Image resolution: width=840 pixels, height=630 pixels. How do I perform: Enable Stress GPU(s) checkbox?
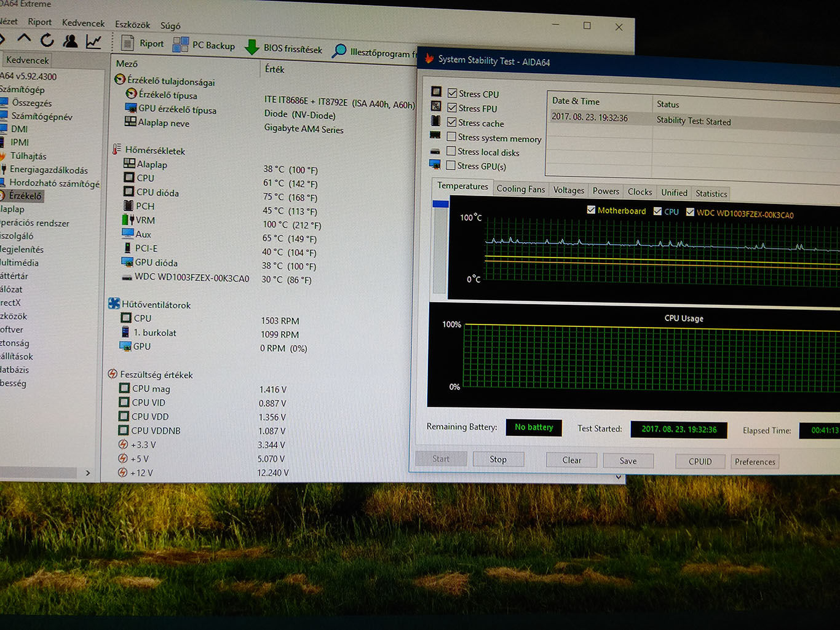coord(451,165)
